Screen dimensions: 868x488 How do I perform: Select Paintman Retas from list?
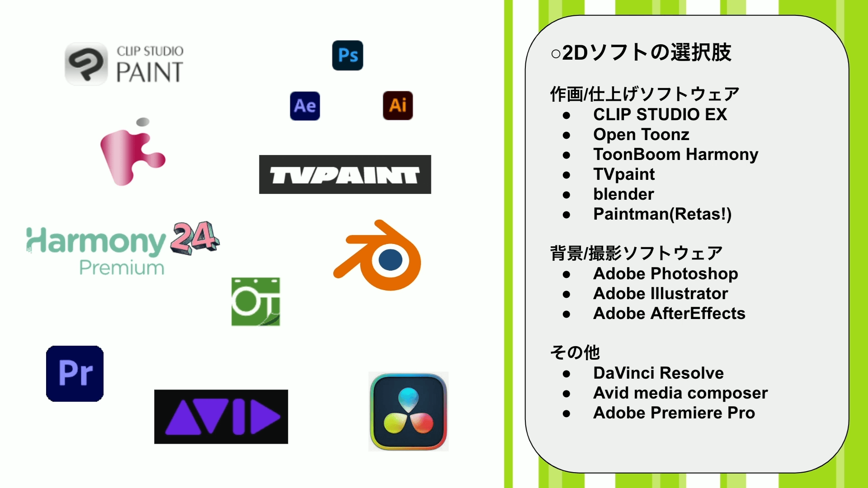662,214
